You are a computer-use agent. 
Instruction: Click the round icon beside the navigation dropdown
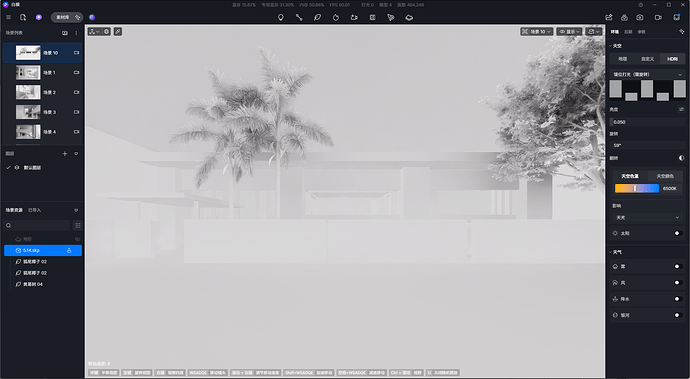coord(106,32)
